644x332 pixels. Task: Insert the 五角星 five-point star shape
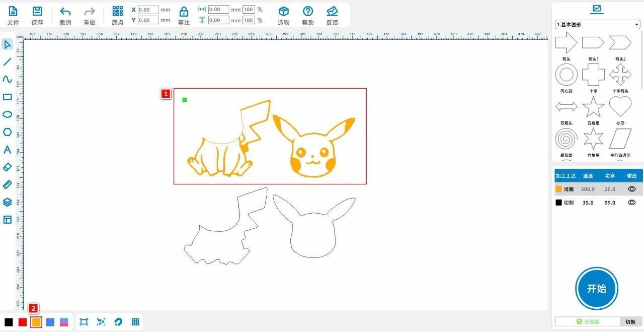(x=593, y=107)
